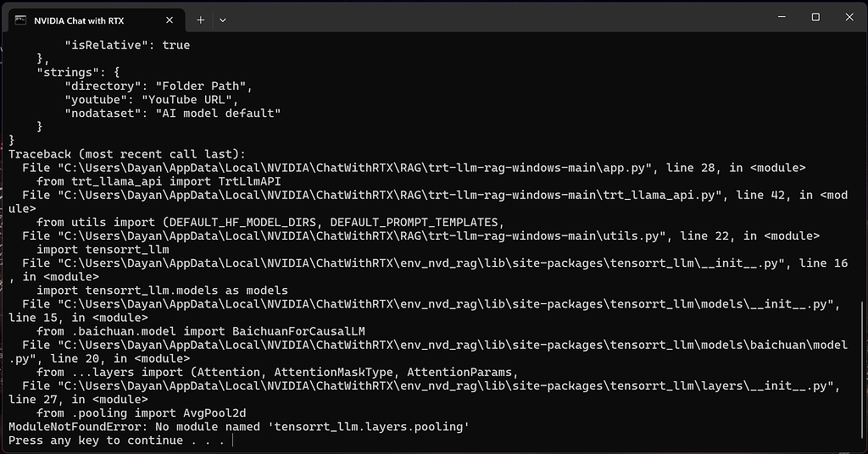This screenshot has width=868, height=454.
Task: Maximize the terminal window
Action: click(x=815, y=17)
